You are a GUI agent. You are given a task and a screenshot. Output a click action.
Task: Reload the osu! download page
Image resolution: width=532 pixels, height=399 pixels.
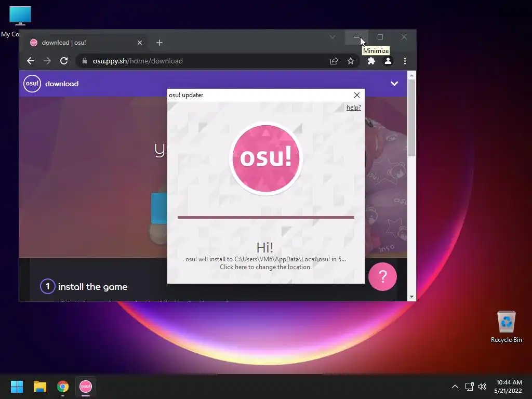[x=64, y=61]
